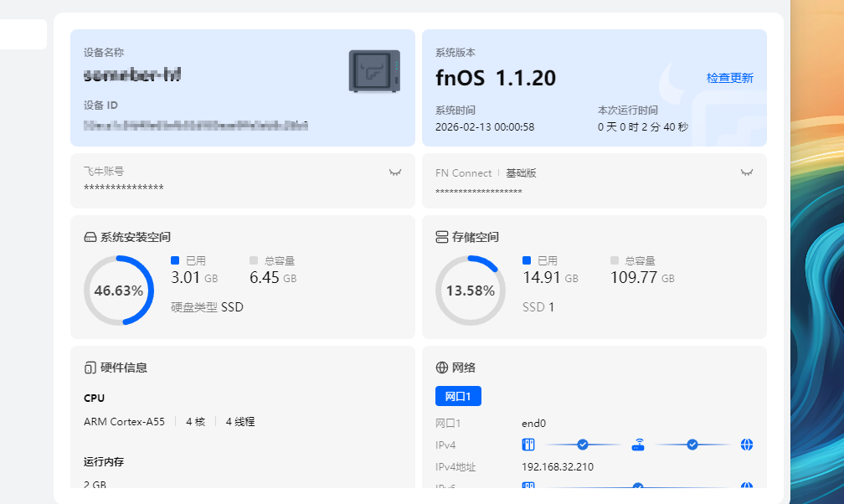Click the blue 已用 legend square under 系统安装空间

[175, 260]
